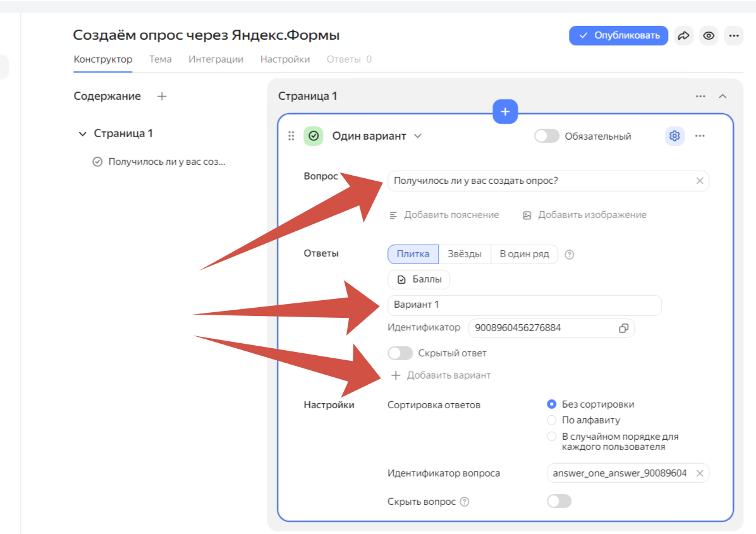This screenshot has height=534, width=756.
Task: Enable the Скрыть вопрос toggle
Action: (x=559, y=501)
